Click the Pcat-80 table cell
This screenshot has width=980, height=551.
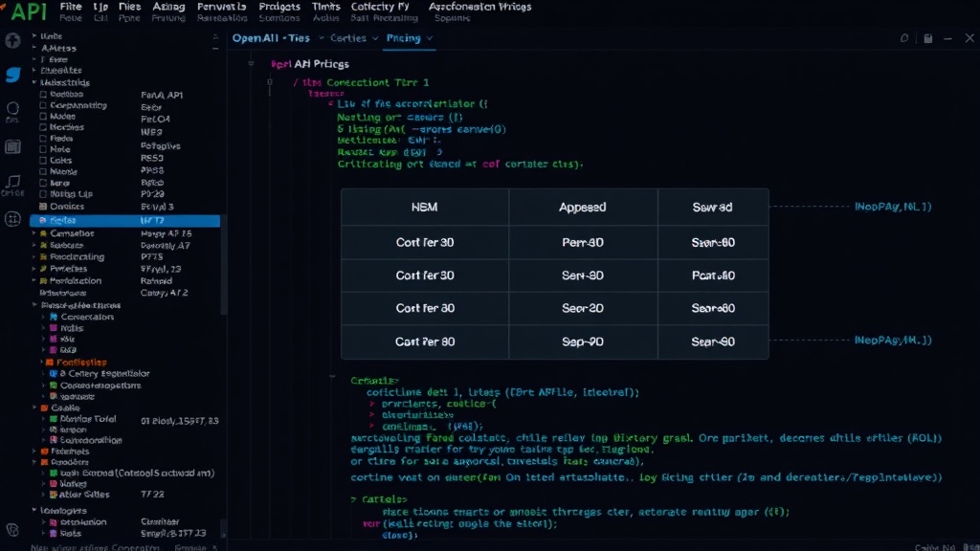(x=713, y=275)
